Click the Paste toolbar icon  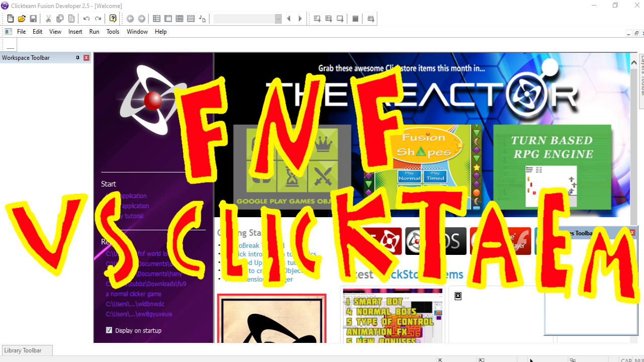pos(71,19)
